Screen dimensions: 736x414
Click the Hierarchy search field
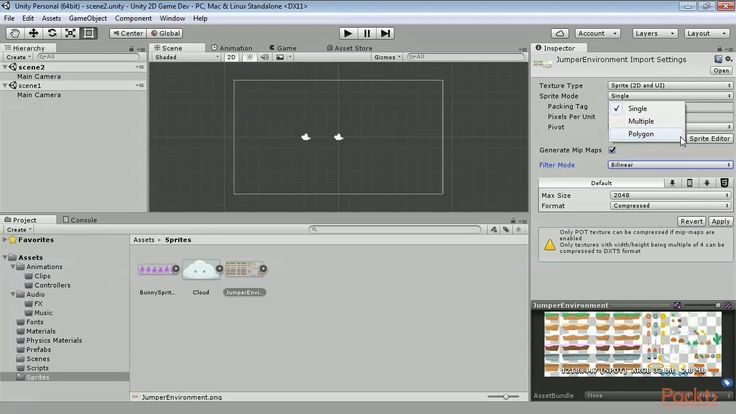[89, 57]
